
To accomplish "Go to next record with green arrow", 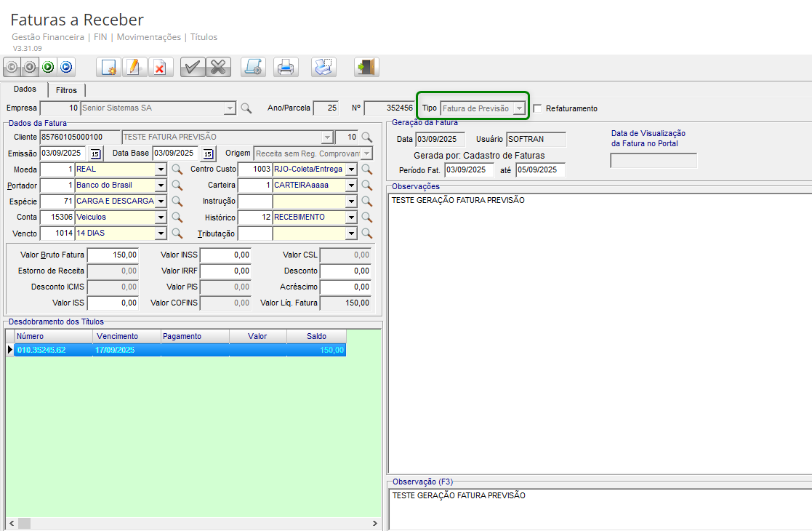I will (48, 68).
